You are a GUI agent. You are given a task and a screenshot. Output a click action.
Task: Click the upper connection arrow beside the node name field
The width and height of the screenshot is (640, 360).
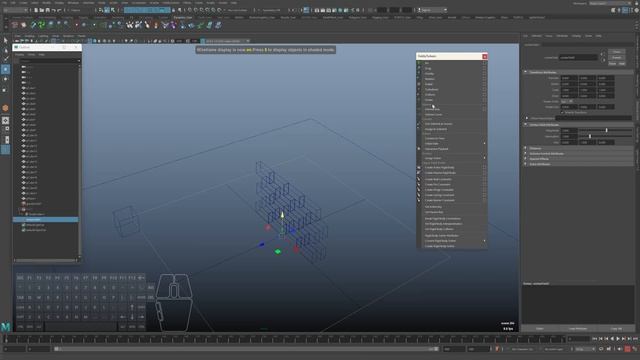603,54
